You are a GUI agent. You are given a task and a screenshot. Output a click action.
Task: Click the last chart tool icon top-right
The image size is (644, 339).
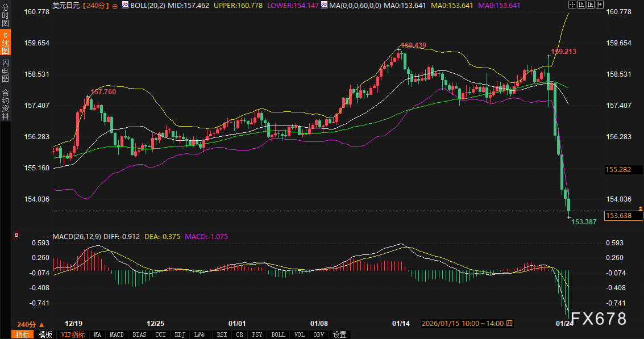[599, 5]
